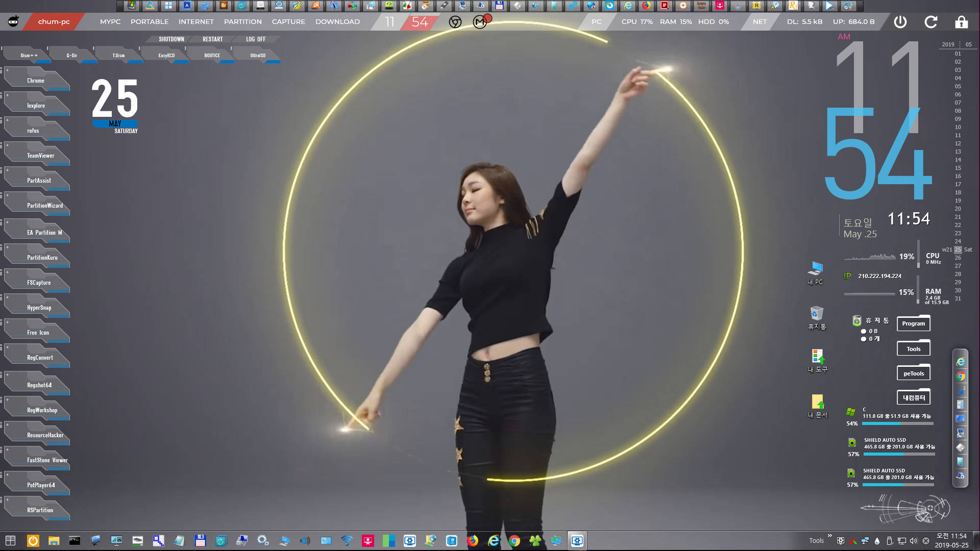Select the PC tab in top bar
The width and height of the screenshot is (980, 551).
click(596, 22)
